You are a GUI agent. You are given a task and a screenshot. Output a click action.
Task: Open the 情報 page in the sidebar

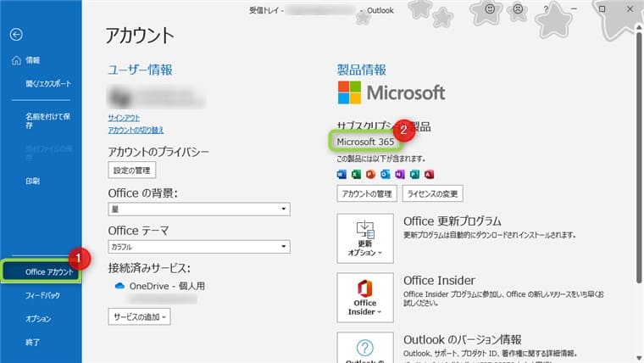[x=26, y=60]
